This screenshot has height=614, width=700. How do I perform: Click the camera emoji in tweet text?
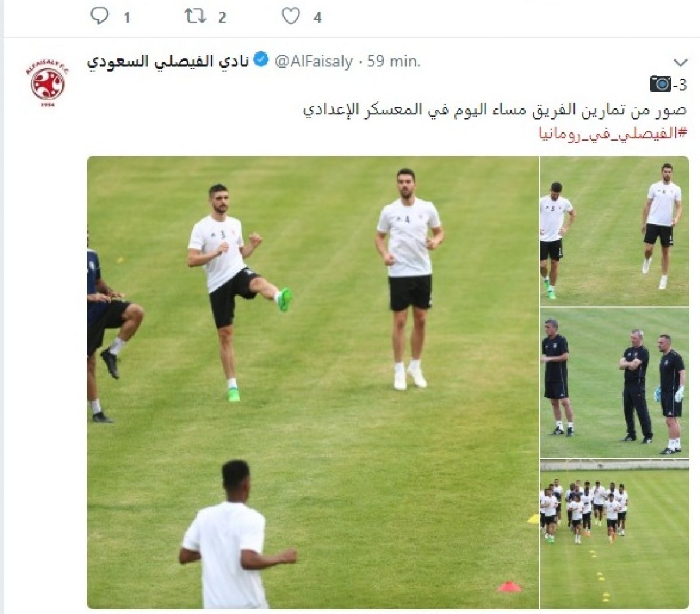[661, 85]
